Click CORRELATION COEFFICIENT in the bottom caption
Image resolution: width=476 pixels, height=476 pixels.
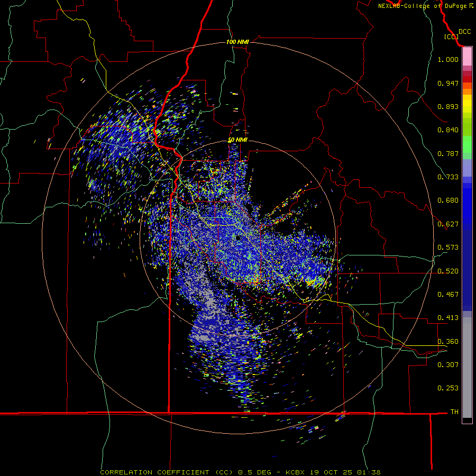tap(154, 472)
